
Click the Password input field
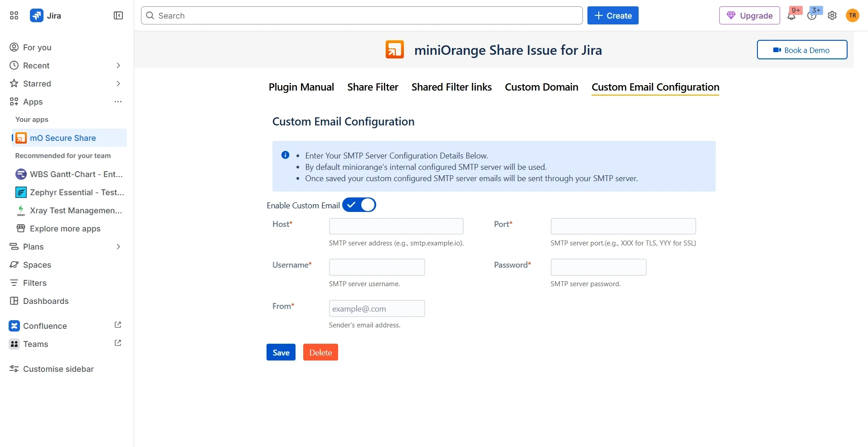click(x=598, y=267)
